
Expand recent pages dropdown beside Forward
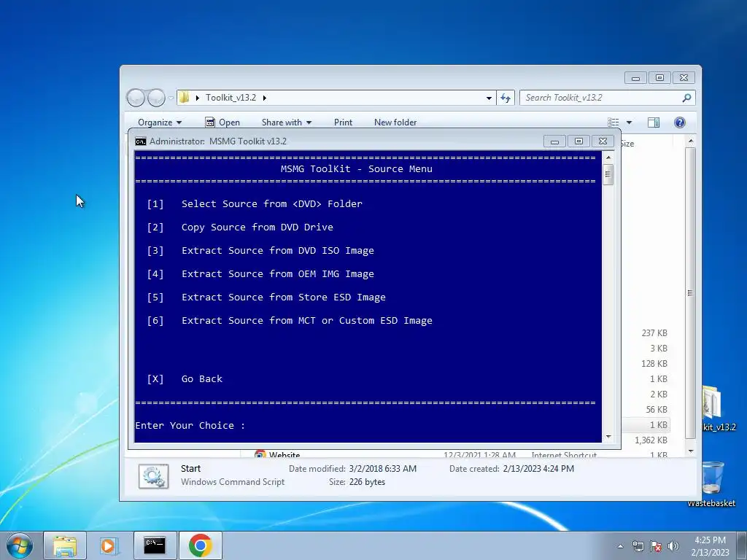click(x=171, y=98)
